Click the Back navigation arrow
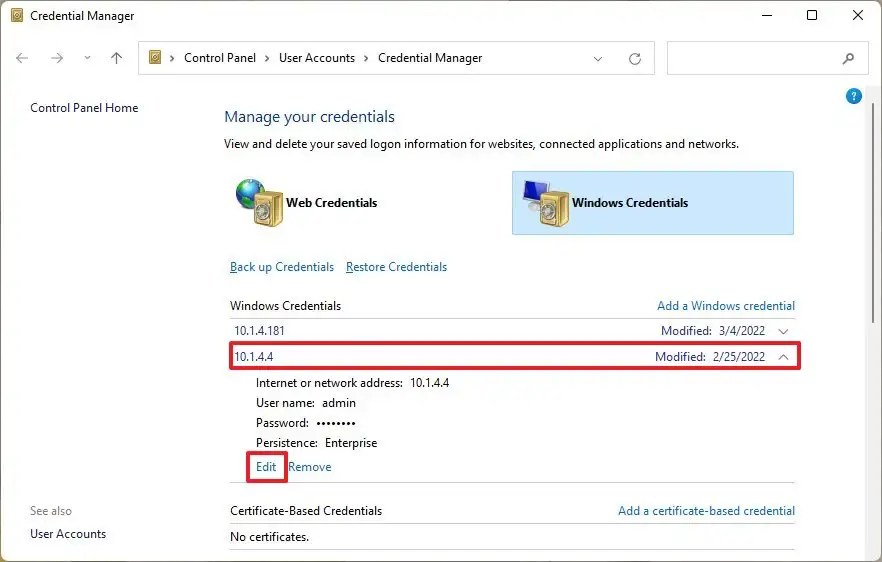 pos(22,58)
